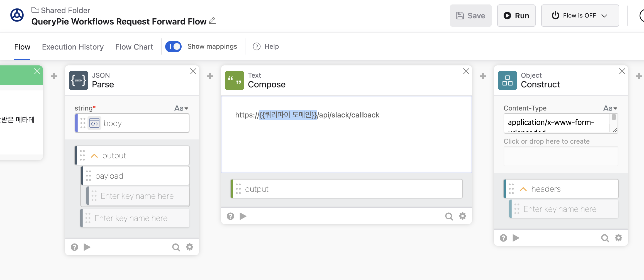
Task: Click the Object Construct connector icon
Action: pyautogui.click(x=507, y=80)
